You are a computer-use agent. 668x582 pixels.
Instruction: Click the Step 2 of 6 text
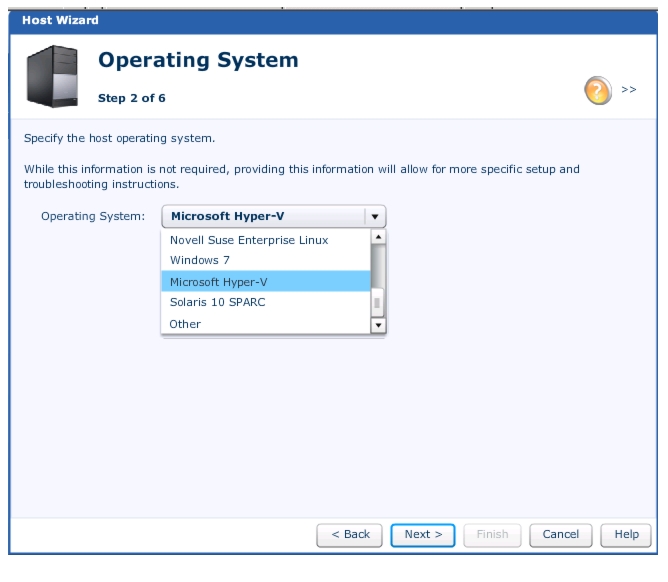click(132, 98)
